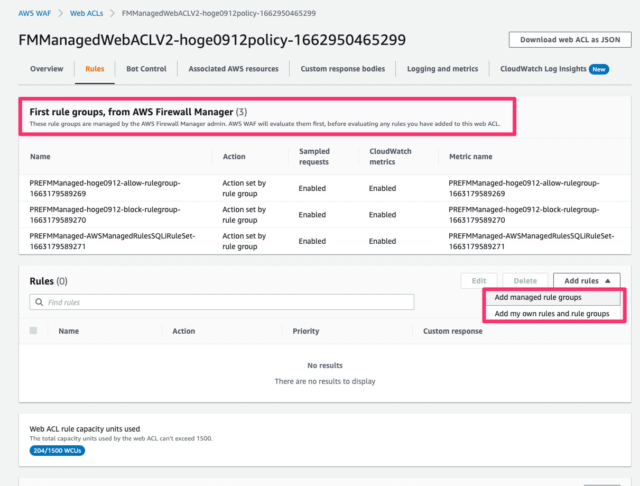The width and height of the screenshot is (640, 486).
Task: Focus the Find rules search field
Action: 222,302
